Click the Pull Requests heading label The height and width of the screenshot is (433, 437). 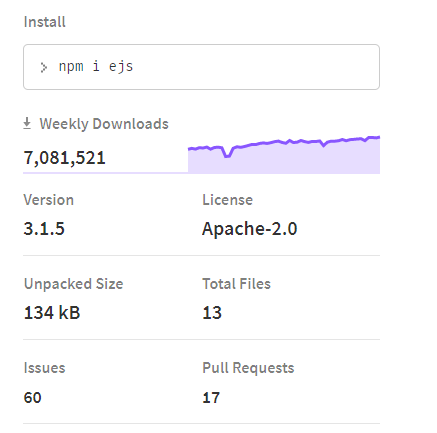coord(248,368)
